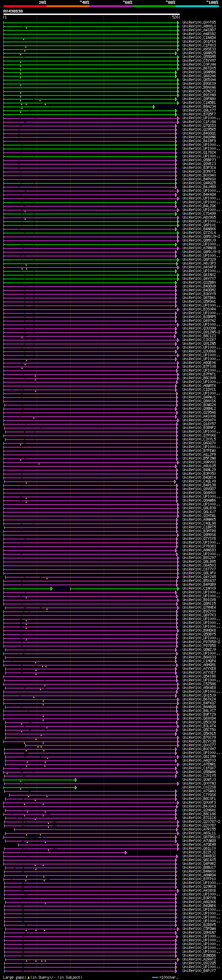Screen dimensions: 222x980
Task: Select label UniRef100_C1N0X9
Action: click(199, 589)
